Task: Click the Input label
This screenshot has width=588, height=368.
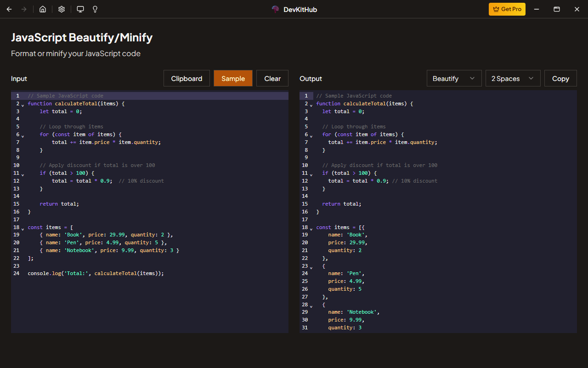Action: click(x=19, y=79)
